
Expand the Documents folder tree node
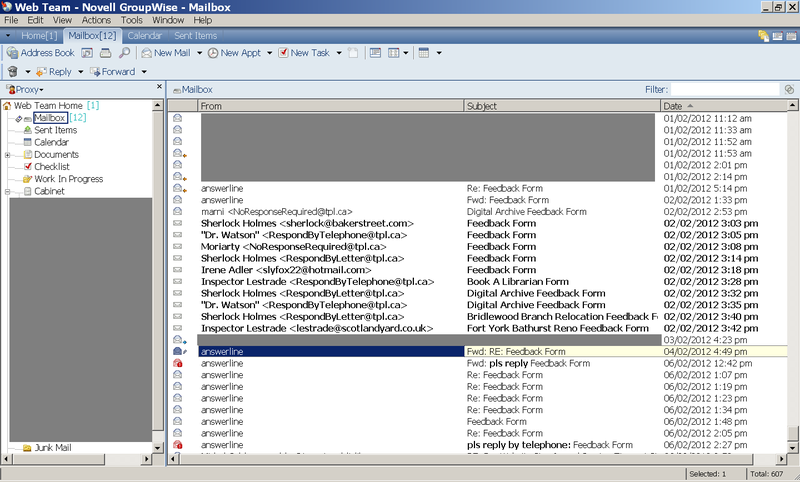coord(8,155)
